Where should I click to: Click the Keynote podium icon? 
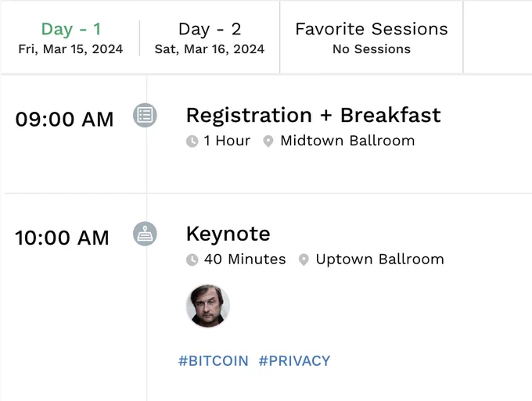[x=145, y=234]
